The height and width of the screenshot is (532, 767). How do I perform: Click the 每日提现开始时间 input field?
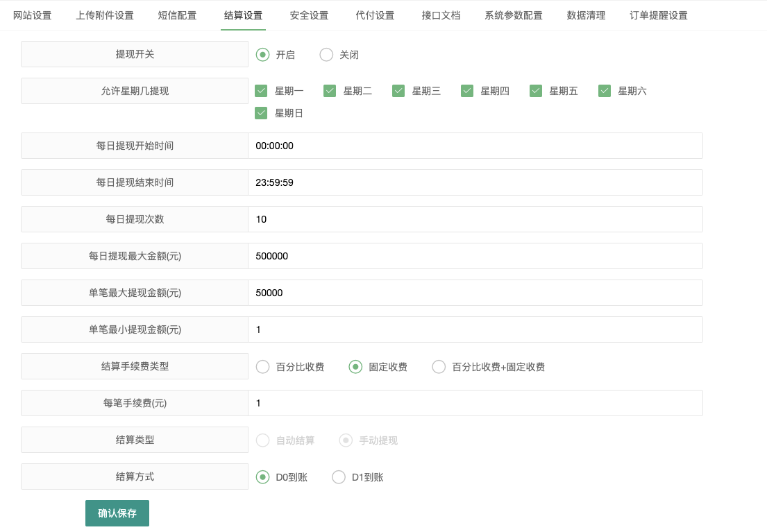(x=476, y=146)
